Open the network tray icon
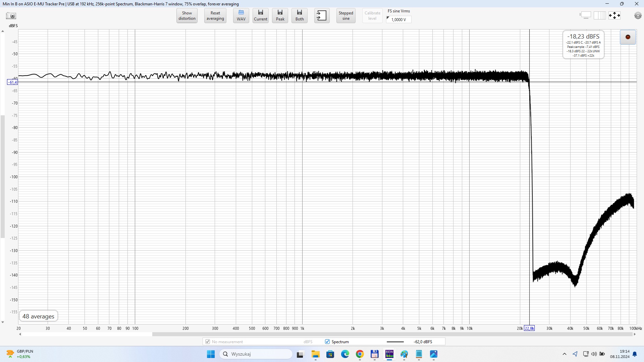The height and width of the screenshot is (362, 644). coord(586,354)
